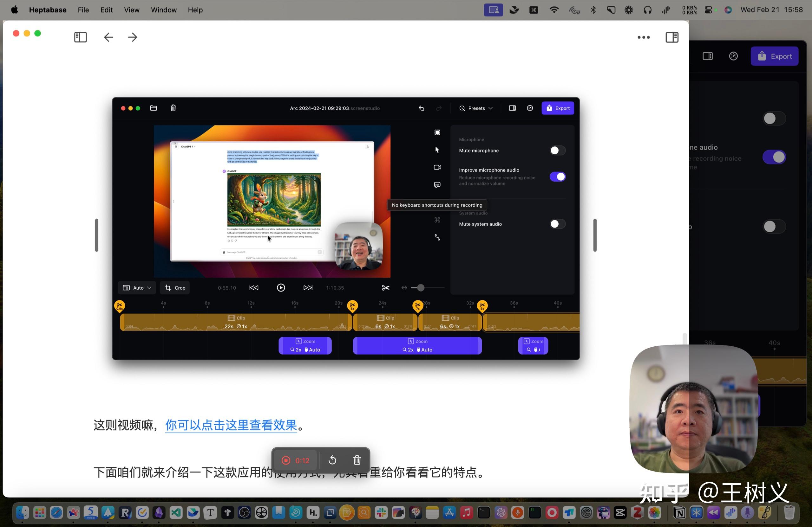Screen dimensions: 812x527
Task: Select the cursor tool in the editor sidebar
Action: pyautogui.click(x=437, y=149)
